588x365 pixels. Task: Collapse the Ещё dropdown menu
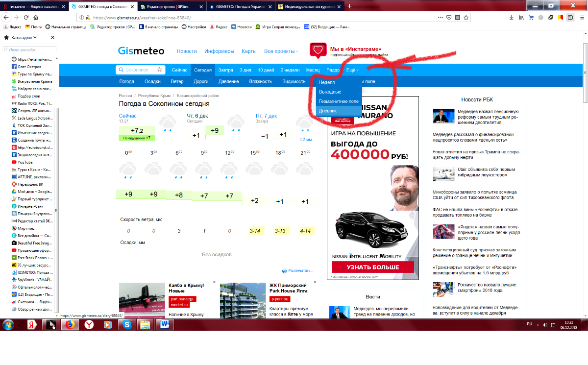click(x=352, y=70)
